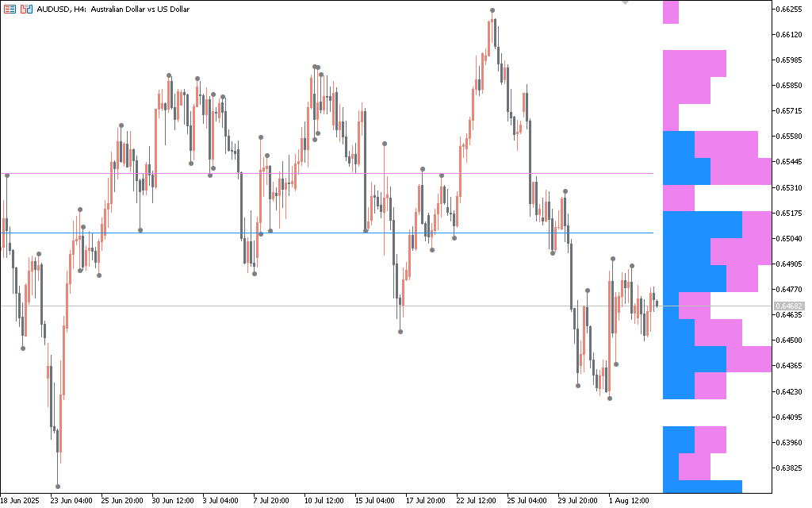Click the current price label 0.64682

point(790,306)
